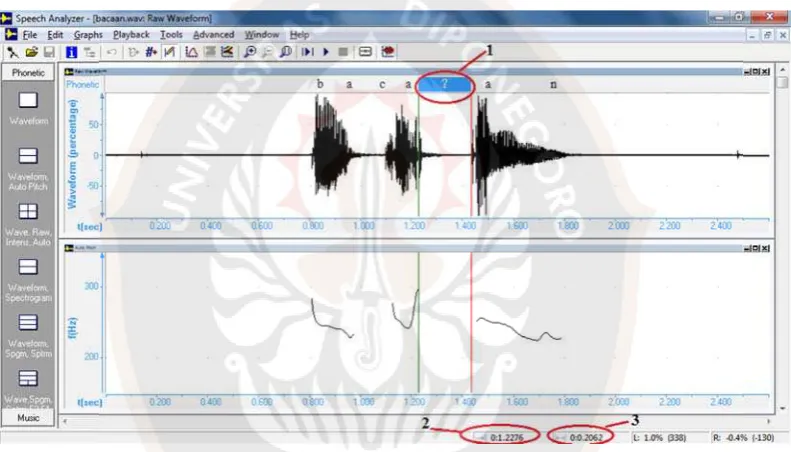Click the undo arrow icon
The height and width of the screenshot is (452, 791).
click(x=111, y=52)
